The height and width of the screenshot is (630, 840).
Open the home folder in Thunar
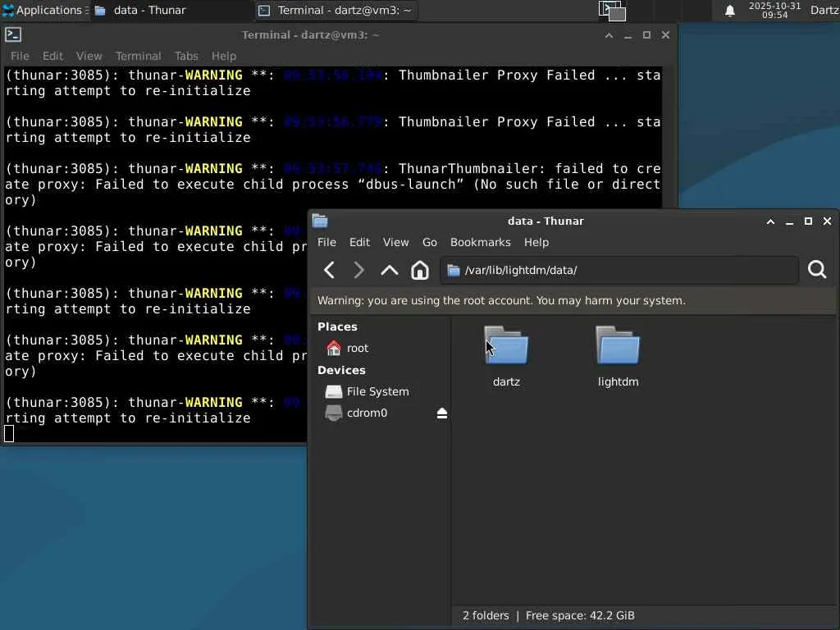coord(419,270)
